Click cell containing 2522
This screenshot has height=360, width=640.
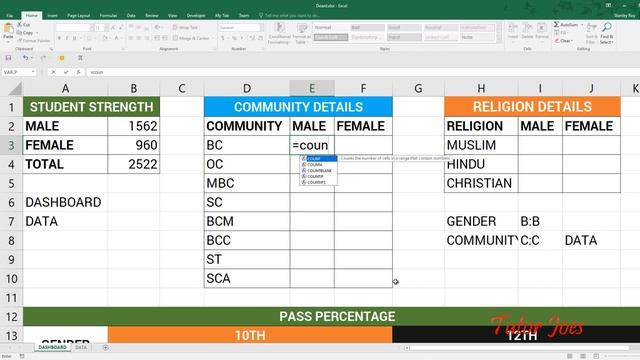point(133,164)
